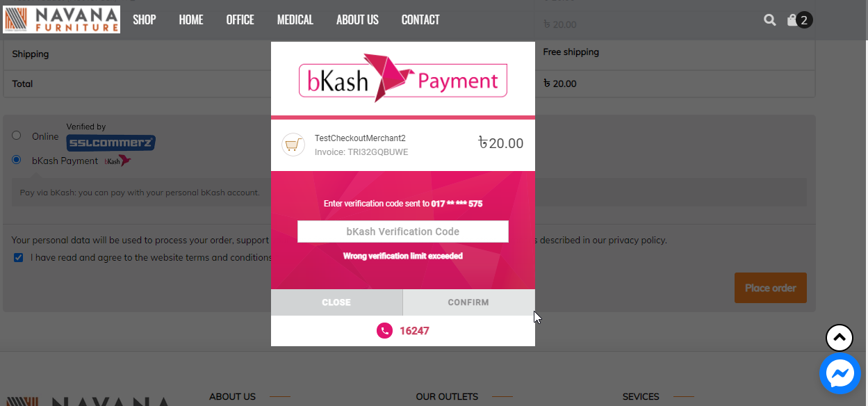Click the scroll-to-top arrow button
The height and width of the screenshot is (406, 868).
(840, 338)
